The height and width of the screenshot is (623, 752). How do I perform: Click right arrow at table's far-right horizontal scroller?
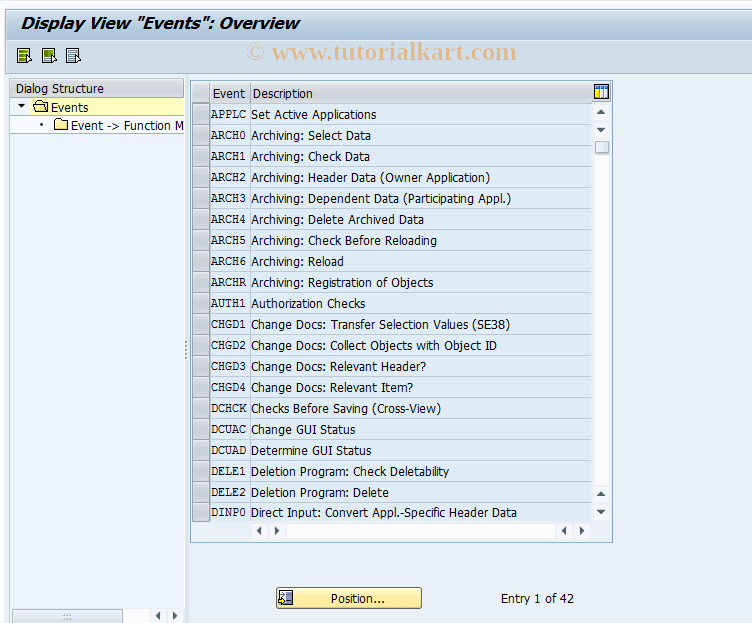pyautogui.click(x=582, y=531)
